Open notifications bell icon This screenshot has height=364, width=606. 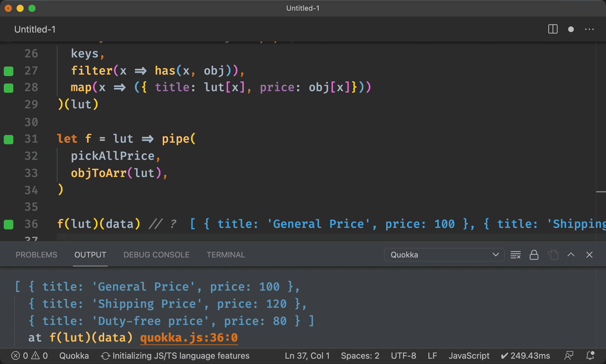[x=590, y=356]
